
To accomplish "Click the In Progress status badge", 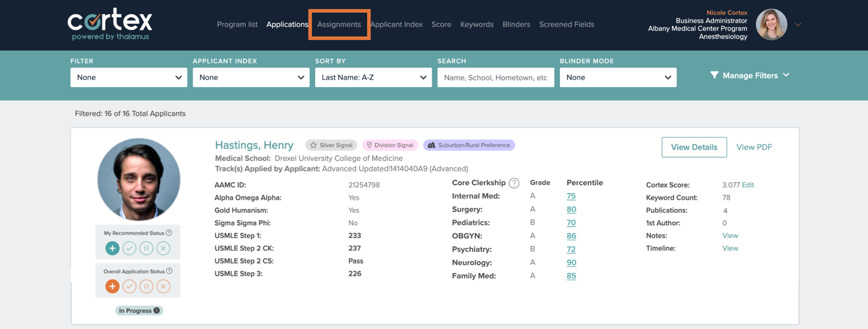I will pyautogui.click(x=138, y=310).
